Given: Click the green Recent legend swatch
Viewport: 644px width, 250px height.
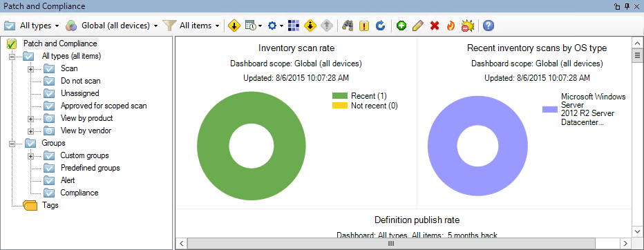Looking at the screenshot, I should [x=340, y=96].
